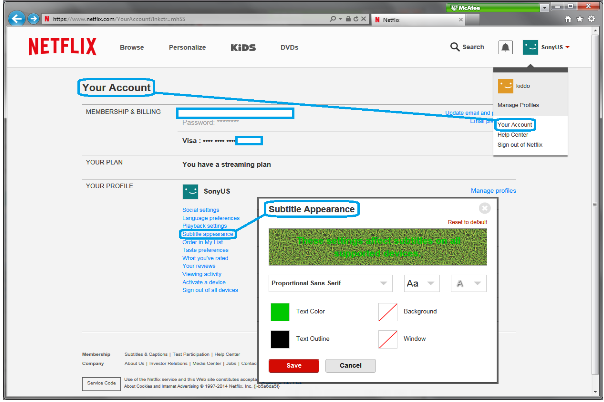Viewport: 604px width, 402px height.
Task: Click the Service Code button
Action: coord(101,384)
